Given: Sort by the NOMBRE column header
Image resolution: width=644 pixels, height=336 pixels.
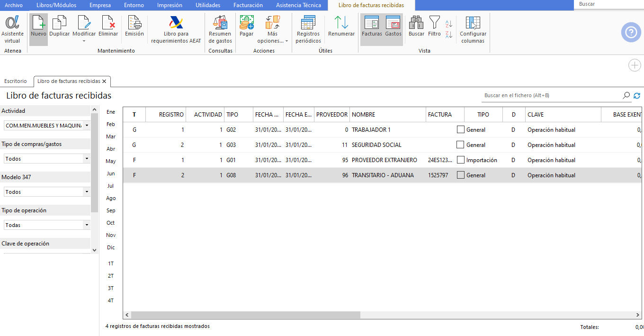Looking at the screenshot, I should click(x=388, y=114).
